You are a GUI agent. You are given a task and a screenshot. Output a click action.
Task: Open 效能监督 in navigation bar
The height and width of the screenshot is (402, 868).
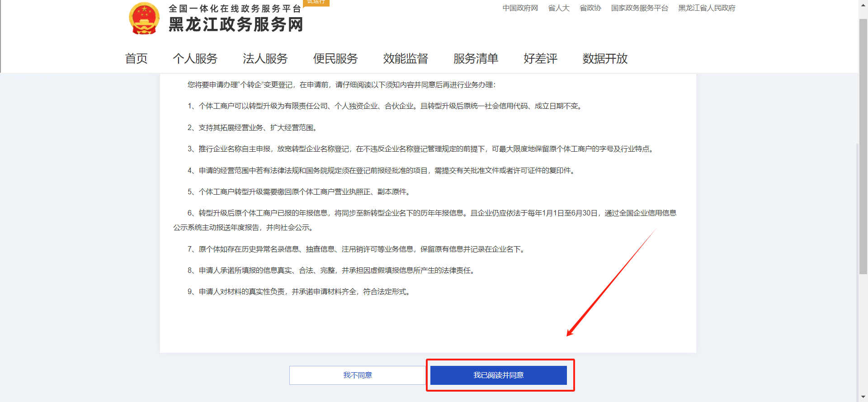pos(406,59)
